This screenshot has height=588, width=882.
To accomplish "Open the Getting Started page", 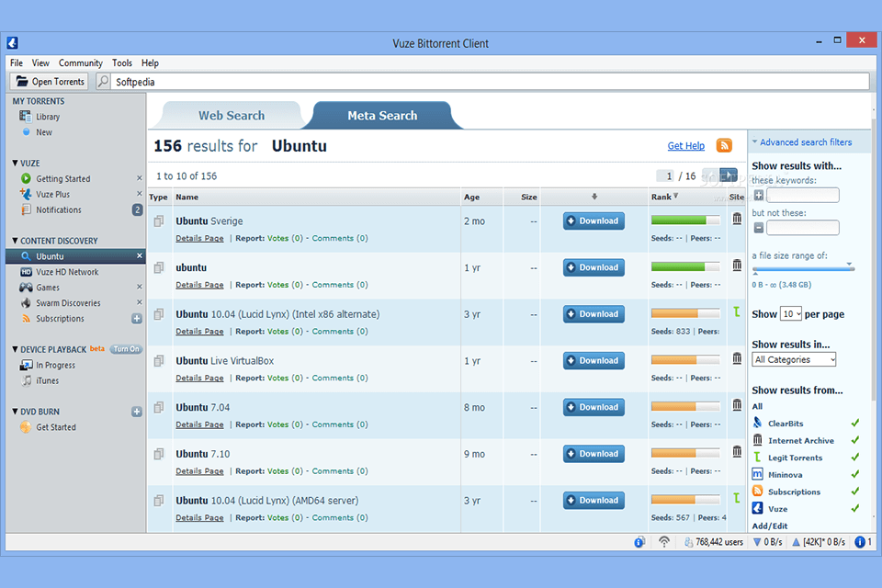I will [63, 178].
